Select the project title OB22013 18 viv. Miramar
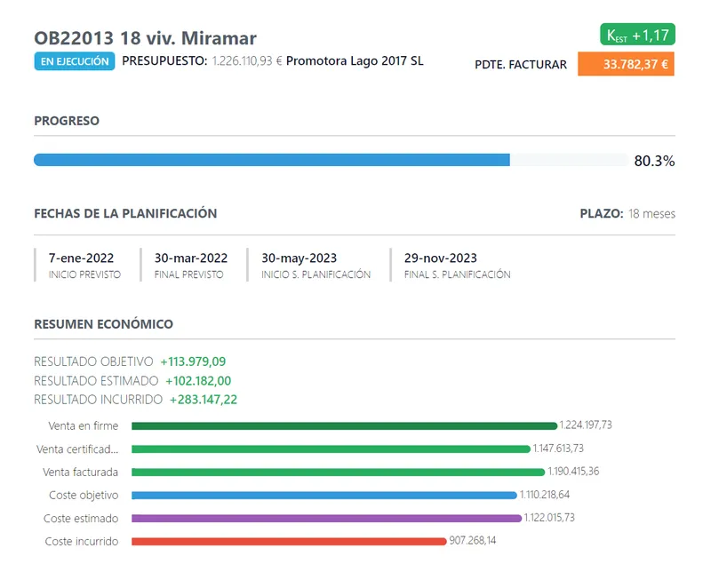The height and width of the screenshot is (588, 711). click(145, 38)
